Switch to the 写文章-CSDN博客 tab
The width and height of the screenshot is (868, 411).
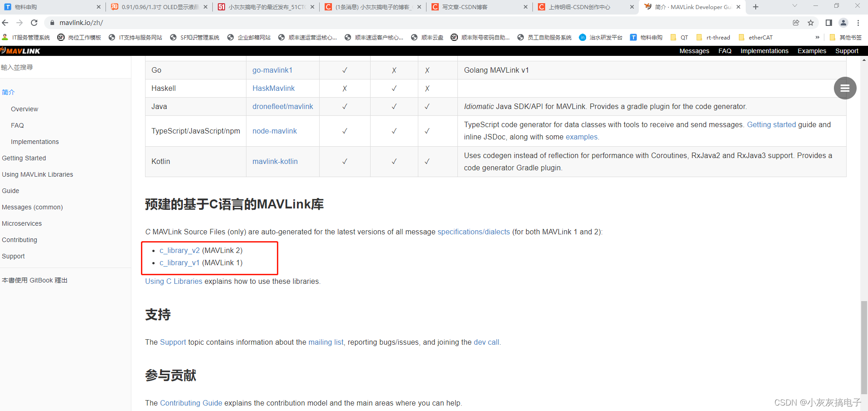(464, 7)
